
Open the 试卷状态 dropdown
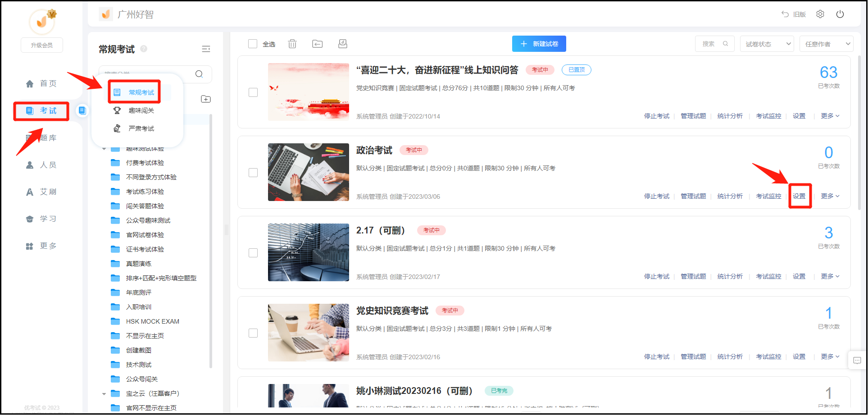[767, 44]
